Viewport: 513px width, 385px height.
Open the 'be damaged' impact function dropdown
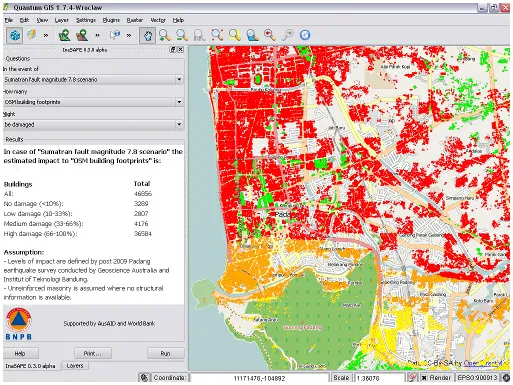tap(93, 125)
